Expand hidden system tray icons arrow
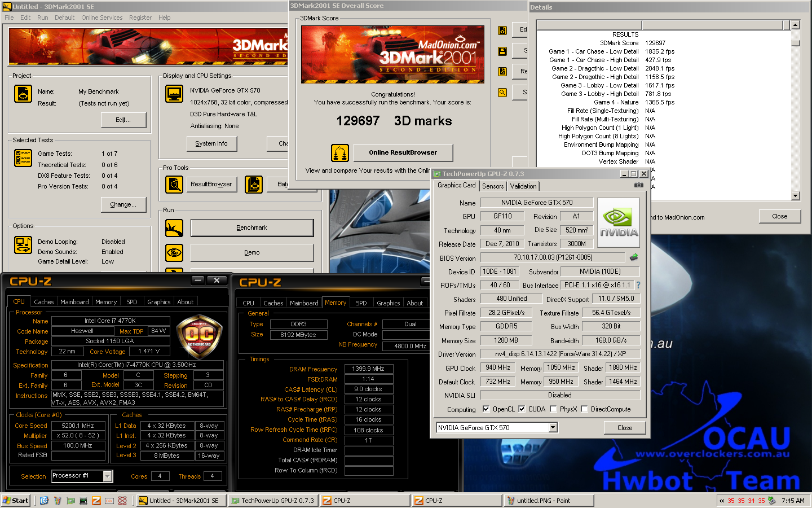 coord(722,501)
